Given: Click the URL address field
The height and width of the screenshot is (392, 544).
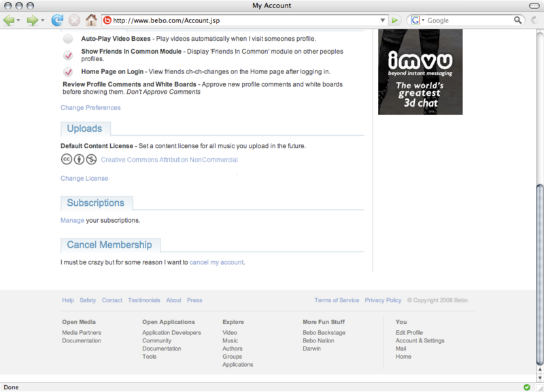Looking at the screenshot, I should tap(245, 20).
